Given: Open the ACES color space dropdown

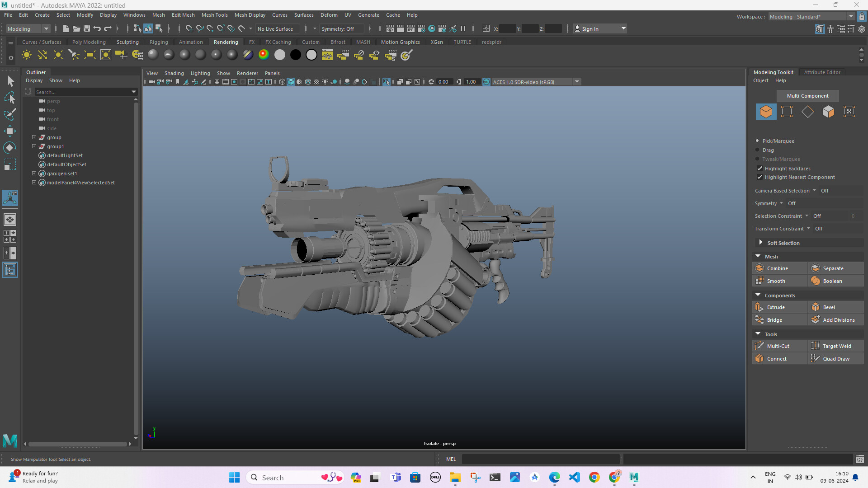Looking at the screenshot, I should point(577,82).
